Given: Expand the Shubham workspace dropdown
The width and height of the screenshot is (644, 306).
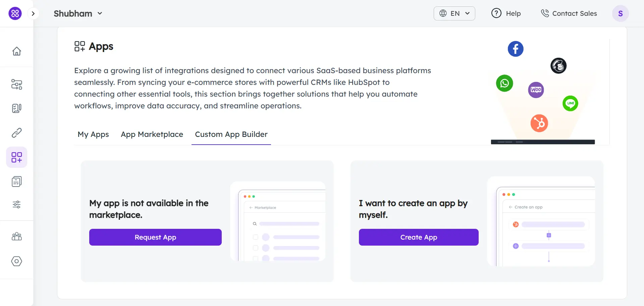Looking at the screenshot, I should 78,13.
